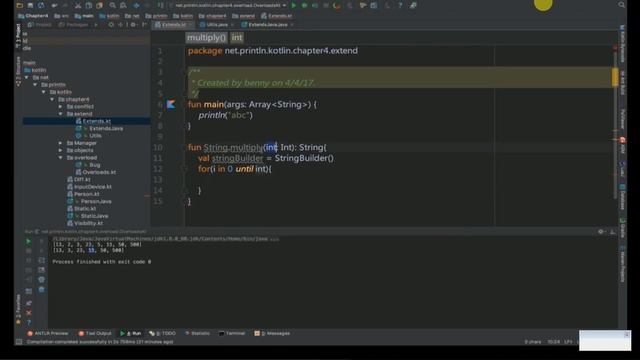Select Person.kt in project tree
640x360 pixels.
pos(83,194)
